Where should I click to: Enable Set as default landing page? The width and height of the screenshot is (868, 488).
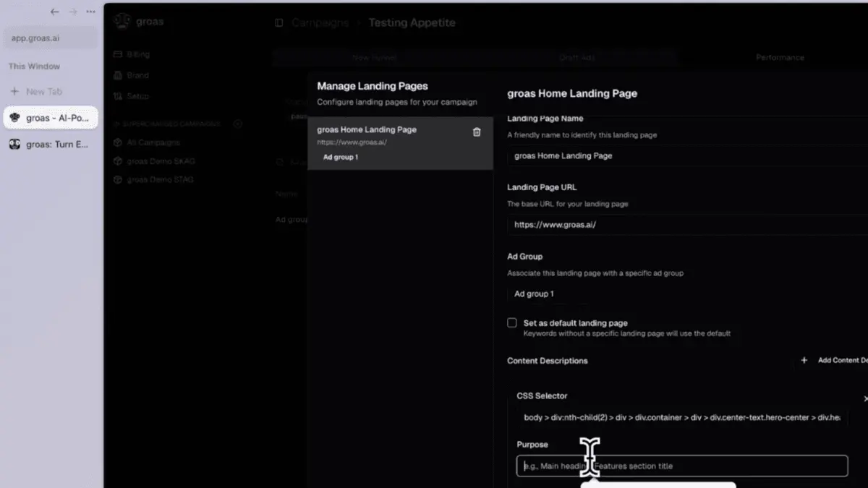(512, 323)
